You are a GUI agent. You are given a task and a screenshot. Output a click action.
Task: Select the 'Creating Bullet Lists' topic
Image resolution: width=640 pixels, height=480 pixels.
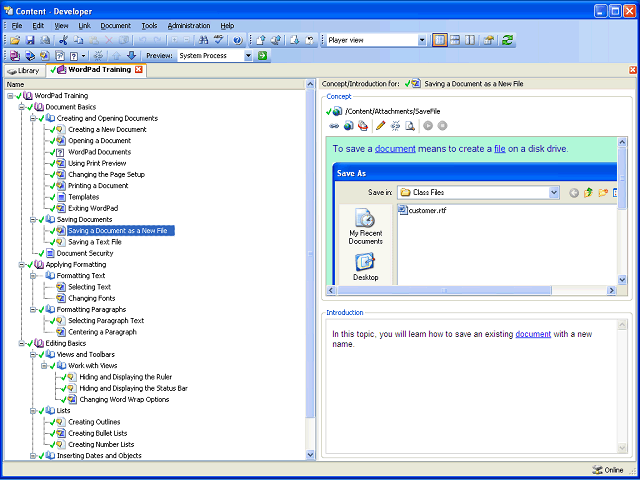tap(98, 433)
